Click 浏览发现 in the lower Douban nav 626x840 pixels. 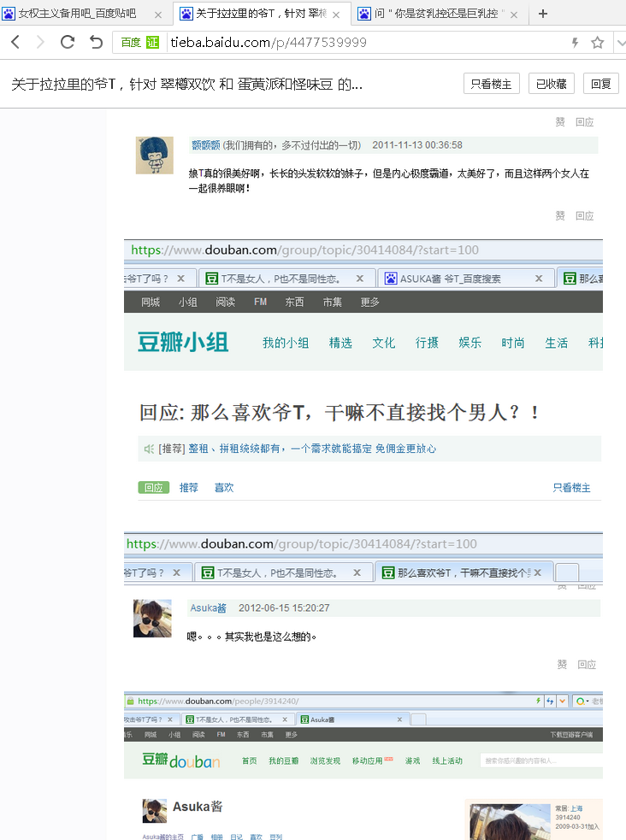pyautogui.click(x=325, y=761)
